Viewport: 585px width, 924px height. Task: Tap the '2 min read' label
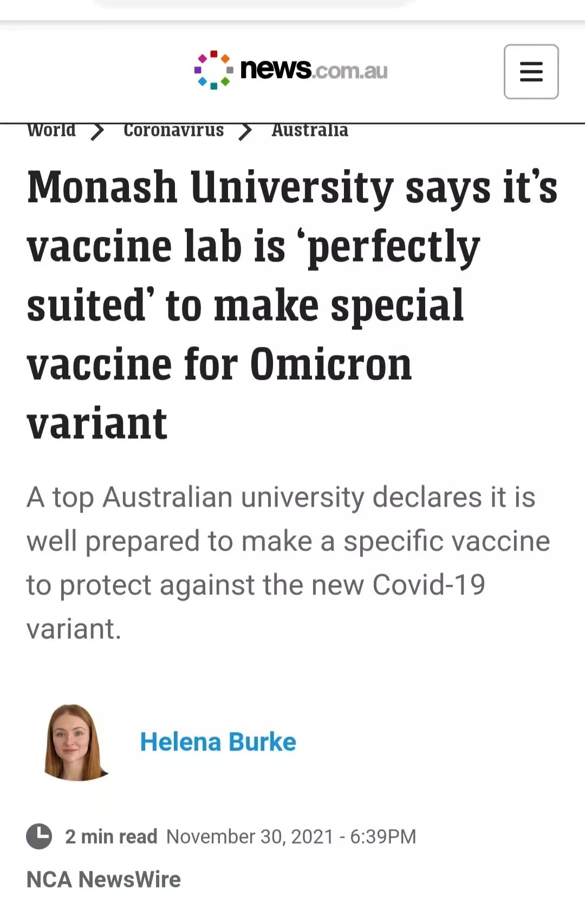point(111,836)
